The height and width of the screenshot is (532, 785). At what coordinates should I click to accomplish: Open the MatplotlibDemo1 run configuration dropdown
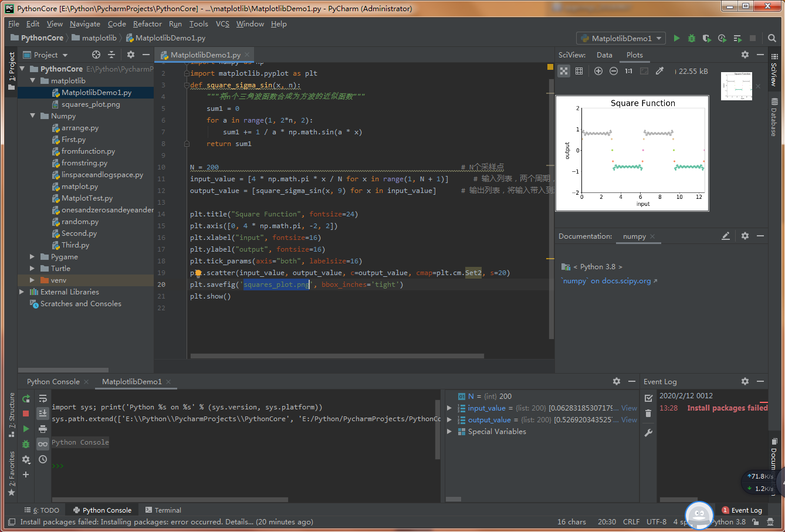(x=621, y=38)
